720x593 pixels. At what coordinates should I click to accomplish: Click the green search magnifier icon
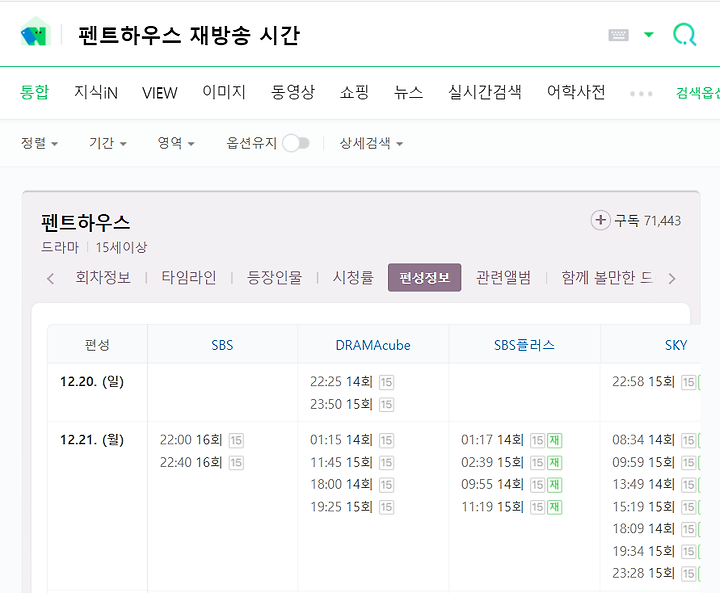click(685, 34)
